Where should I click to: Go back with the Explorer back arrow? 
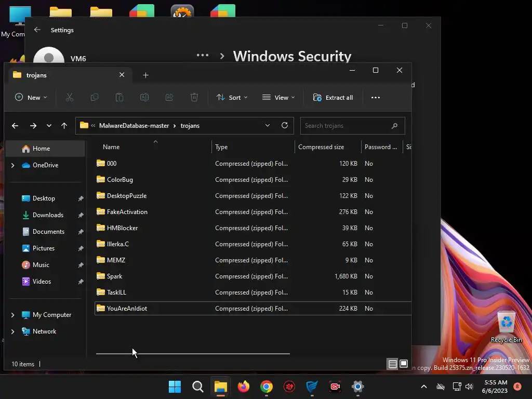15,126
